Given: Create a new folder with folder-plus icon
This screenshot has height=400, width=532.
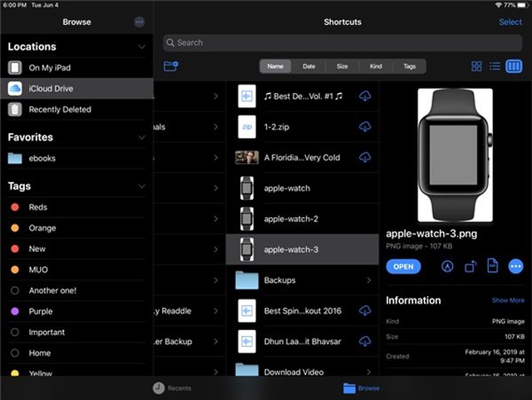Looking at the screenshot, I should tap(171, 66).
